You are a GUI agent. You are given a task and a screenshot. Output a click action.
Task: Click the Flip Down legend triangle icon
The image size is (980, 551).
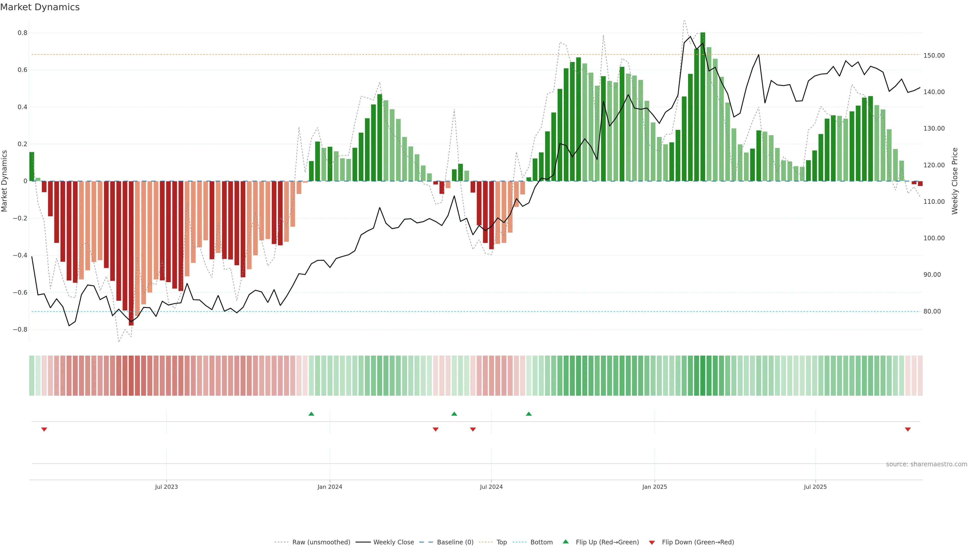(x=652, y=542)
